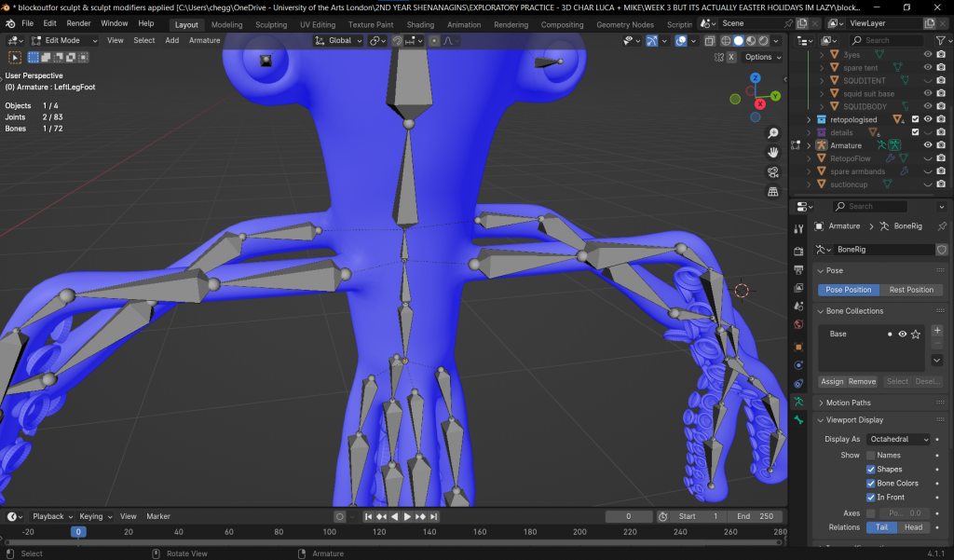Uncheck the In Front checkbox
Image resolution: width=954 pixels, height=560 pixels.
[x=871, y=498]
